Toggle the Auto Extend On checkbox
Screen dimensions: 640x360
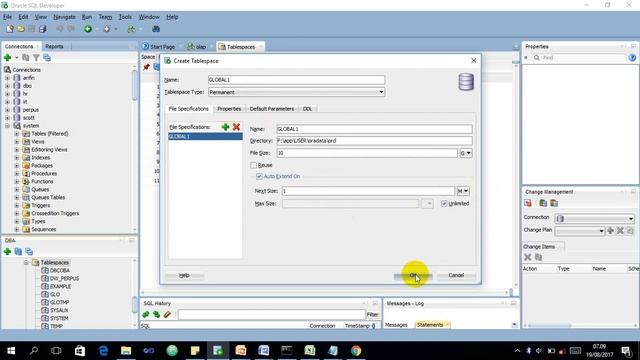[x=259, y=176]
